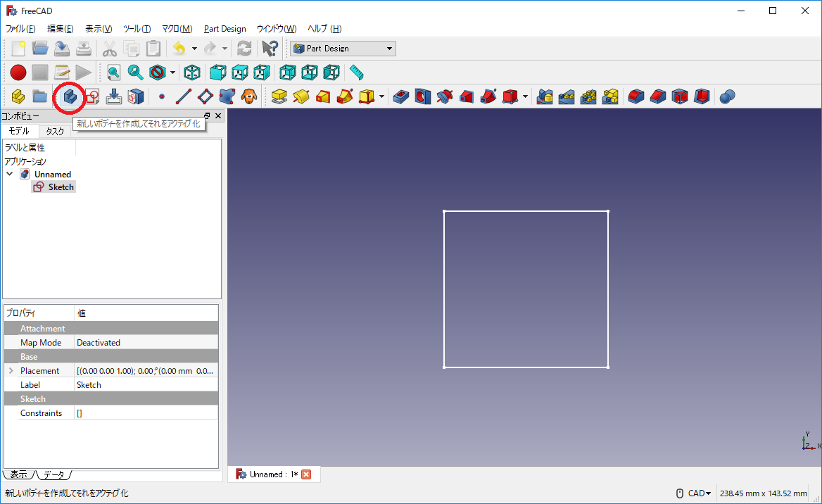
Task: Open the 表示(V) menu
Action: click(99, 29)
